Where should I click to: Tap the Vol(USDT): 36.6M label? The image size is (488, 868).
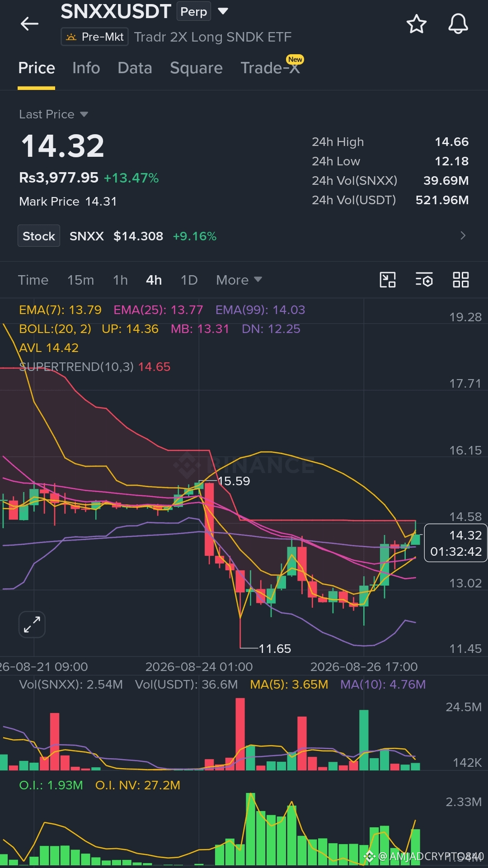[186, 684]
